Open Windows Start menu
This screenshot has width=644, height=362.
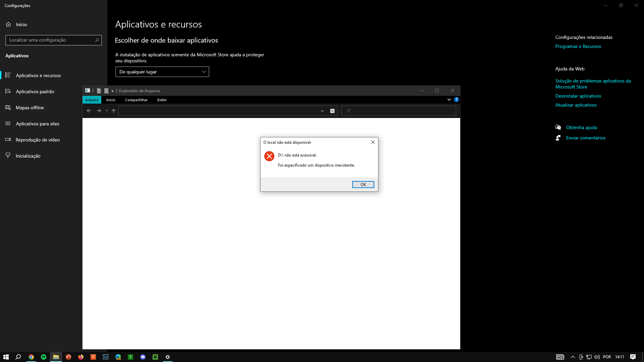coord(6,357)
